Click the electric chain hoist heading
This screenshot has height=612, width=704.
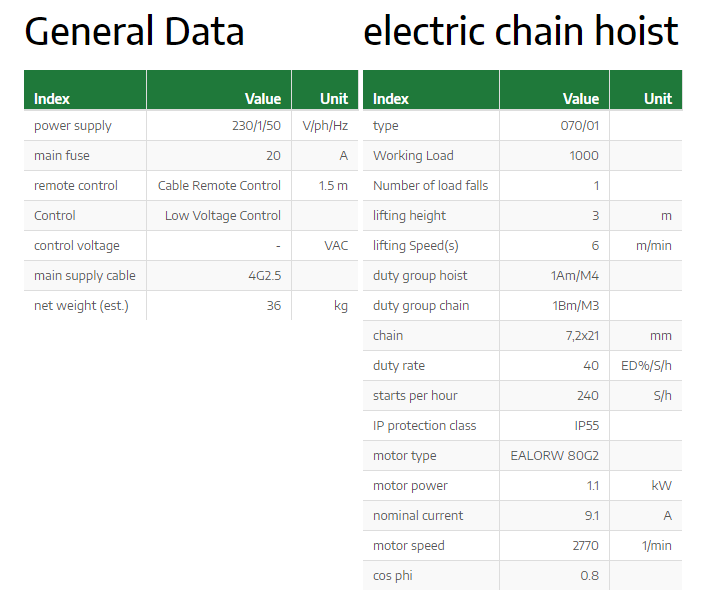[x=521, y=31]
